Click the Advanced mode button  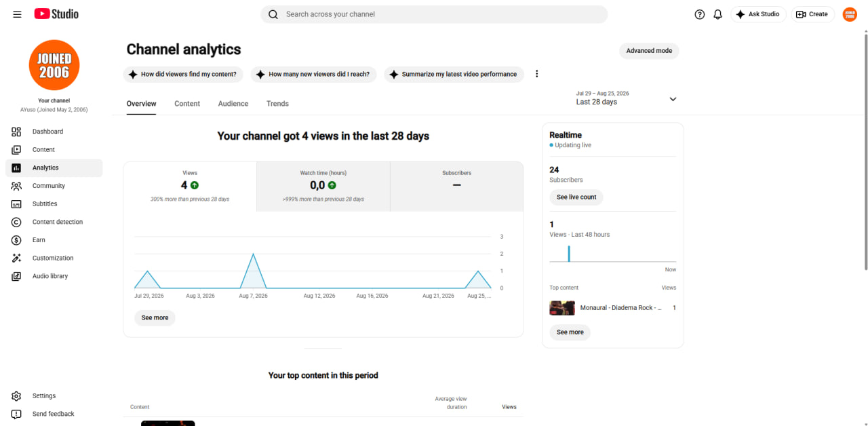[x=649, y=51]
